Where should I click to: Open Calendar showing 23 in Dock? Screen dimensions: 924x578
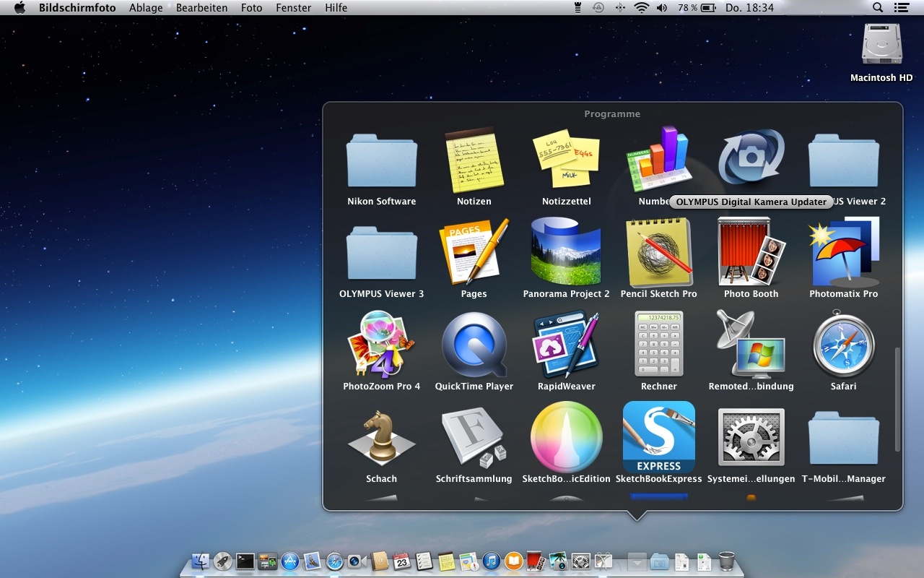pyautogui.click(x=402, y=561)
